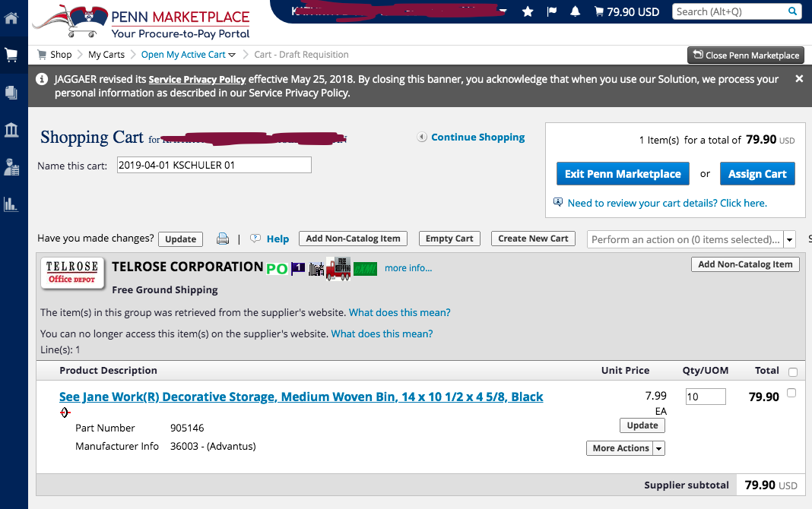Click Exit Penn Marketplace button
This screenshot has height=509, width=812.
623,174
